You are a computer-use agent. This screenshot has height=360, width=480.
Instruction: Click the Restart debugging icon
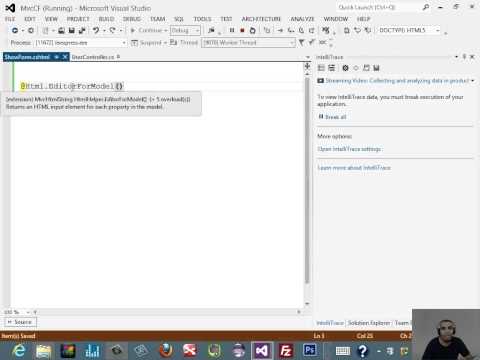(x=253, y=30)
